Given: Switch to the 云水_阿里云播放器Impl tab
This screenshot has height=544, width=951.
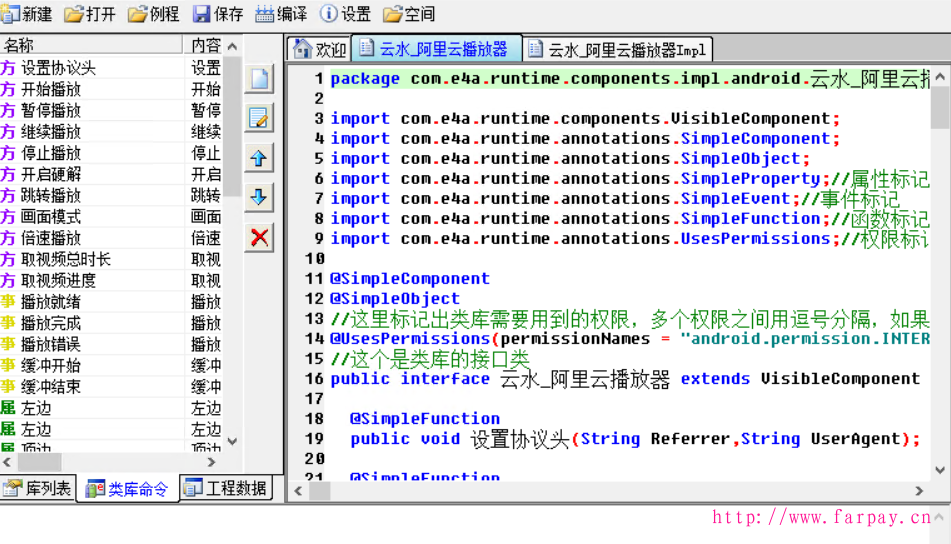Looking at the screenshot, I should tap(616, 49).
